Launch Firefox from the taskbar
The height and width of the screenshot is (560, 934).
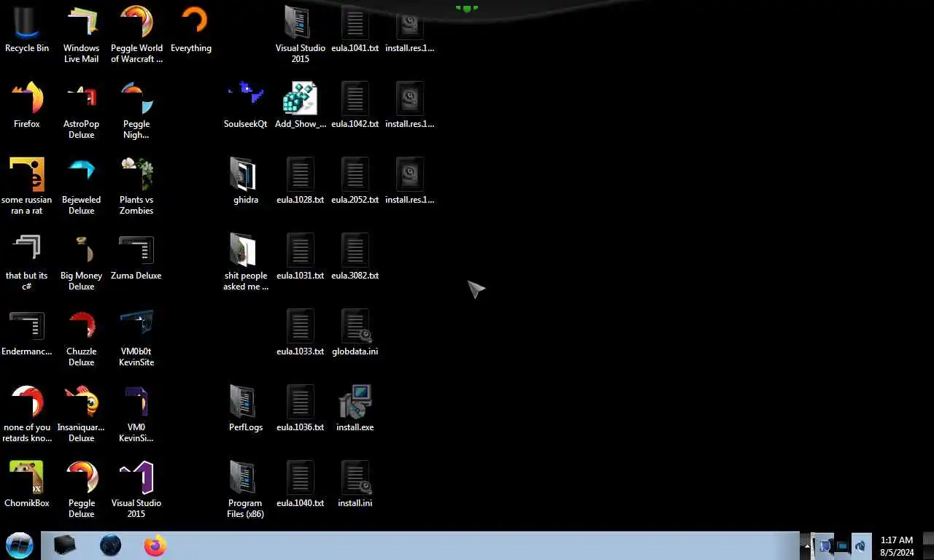155,545
